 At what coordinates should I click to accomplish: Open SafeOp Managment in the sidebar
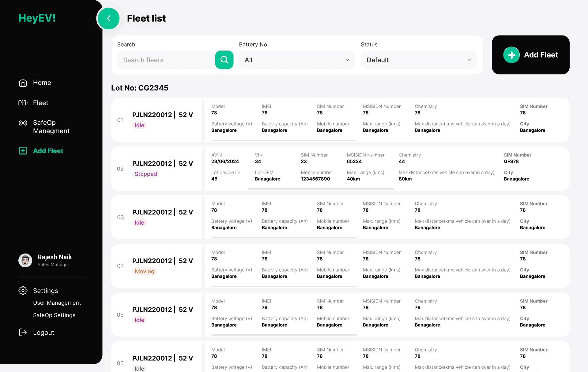(x=51, y=127)
